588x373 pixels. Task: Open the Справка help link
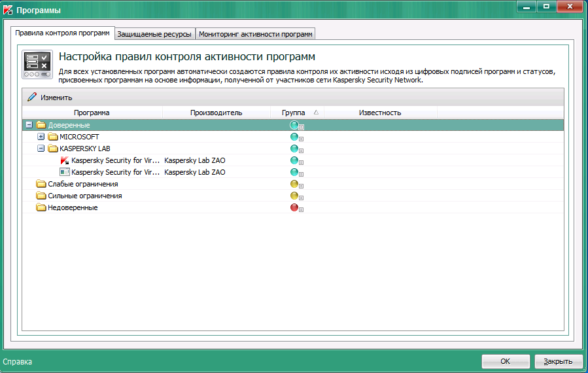(x=17, y=361)
